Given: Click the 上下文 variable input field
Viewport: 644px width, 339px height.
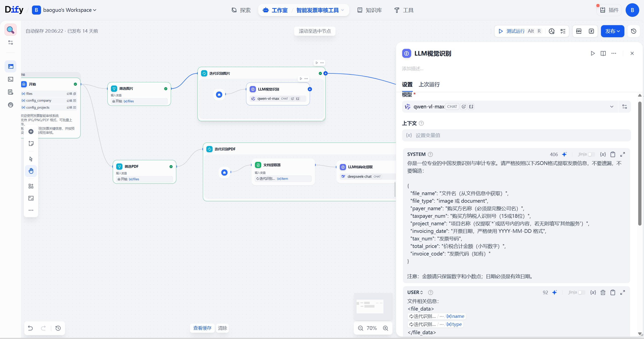Looking at the screenshot, I should pyautogui.click(x=516, y=135).
